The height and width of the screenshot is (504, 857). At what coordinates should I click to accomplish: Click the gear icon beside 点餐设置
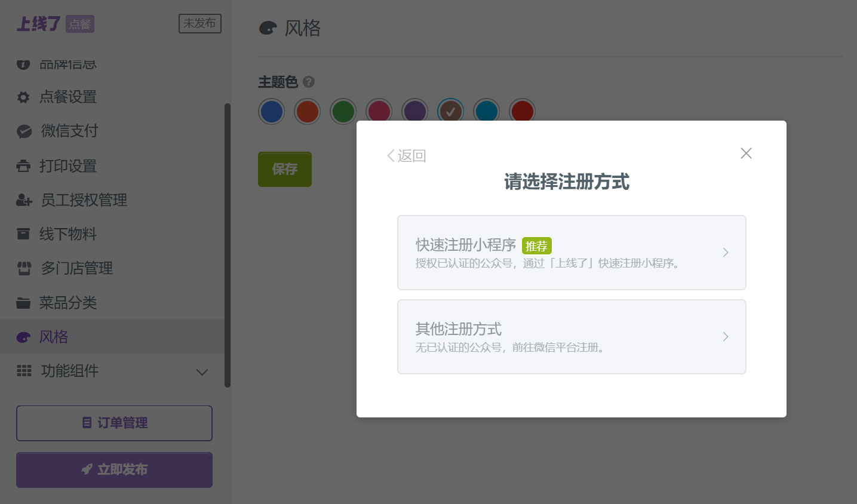23,97
